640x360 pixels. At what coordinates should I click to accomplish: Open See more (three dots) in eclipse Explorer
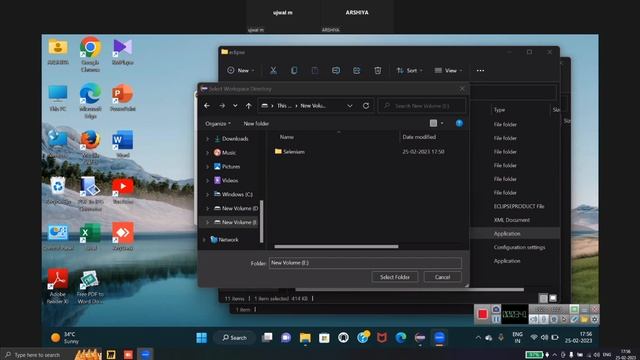click(480, 71)
